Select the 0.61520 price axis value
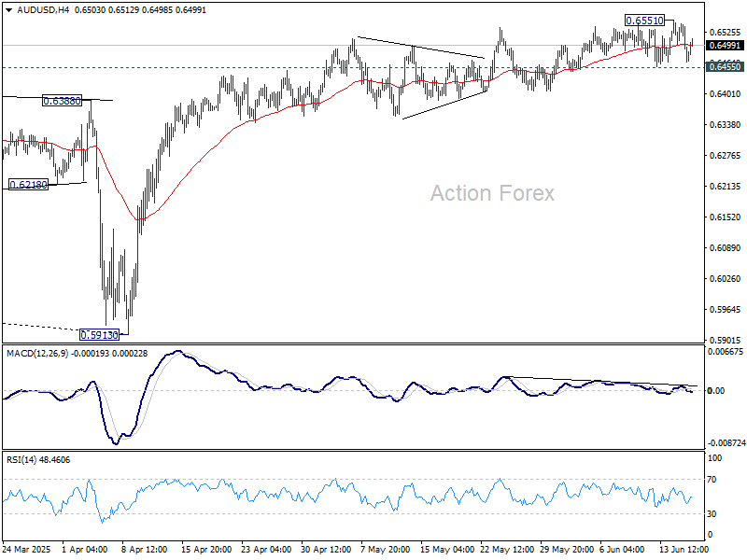This screenshot has width=747, height=560. point(726,217)
